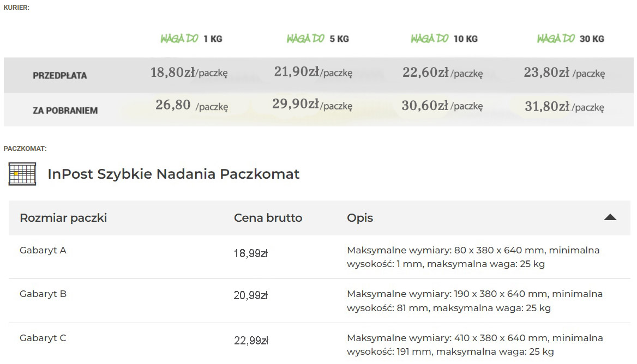The height and width of the screenshot is (364, 637).
Task: Click the InPost Szybkie Nadania Paczkomat heading
Action: tap(173, 174)
